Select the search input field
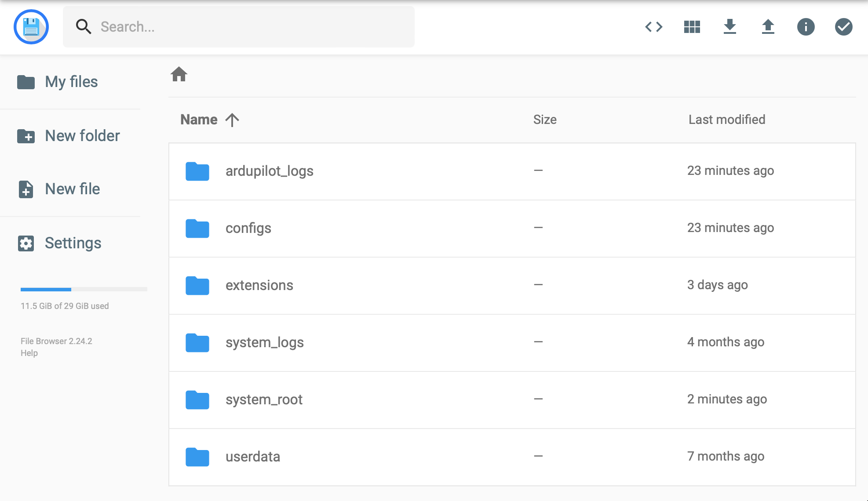The height and width of the screenshot is (501, 868). [x=239, y=26]
